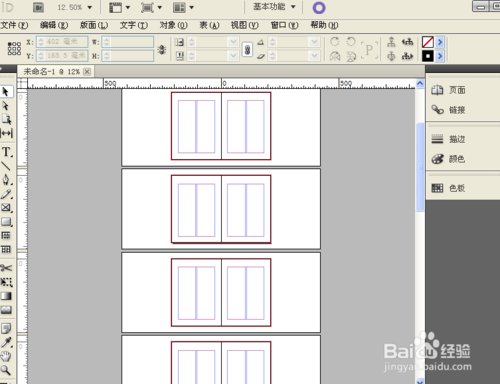Toggle constrain proportions for scaling chain link
The height and width of the screenshot is (384, 500).
point(247,50)
